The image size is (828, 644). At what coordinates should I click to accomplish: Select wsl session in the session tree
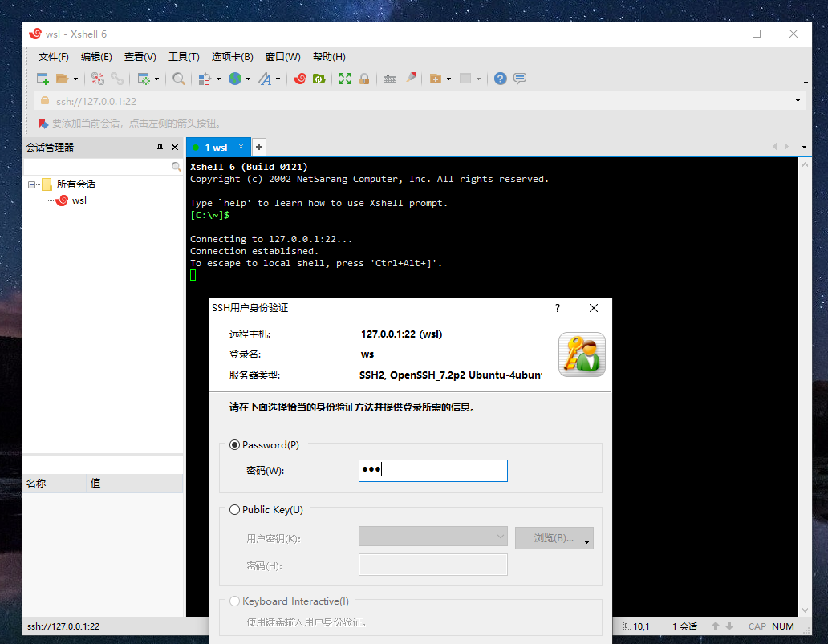pos(79,200)
